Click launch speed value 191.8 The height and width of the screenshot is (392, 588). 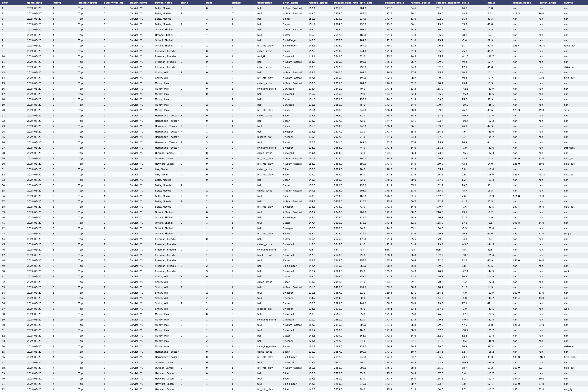[x=516, y=223]
